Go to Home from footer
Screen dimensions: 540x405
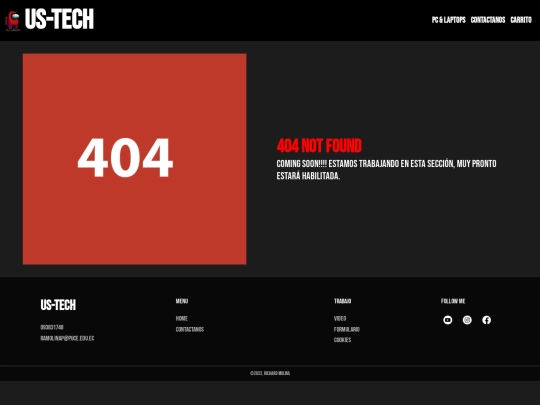[x=181, y=319]
